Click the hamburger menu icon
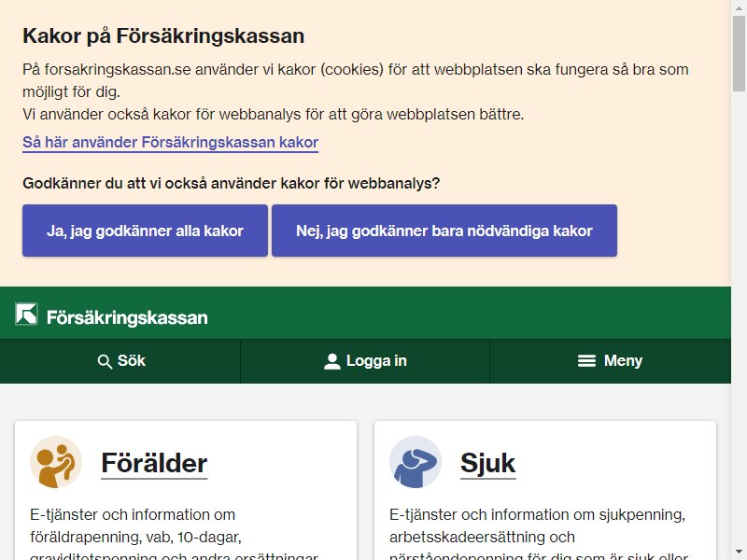This screenshot has height=560, width=747. point(586,361)
